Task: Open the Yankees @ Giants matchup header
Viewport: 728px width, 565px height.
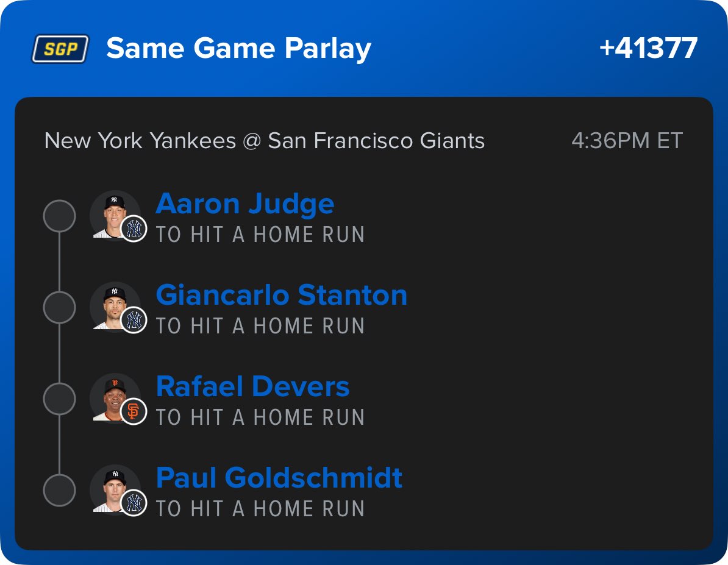Action: tap(264, 141)
